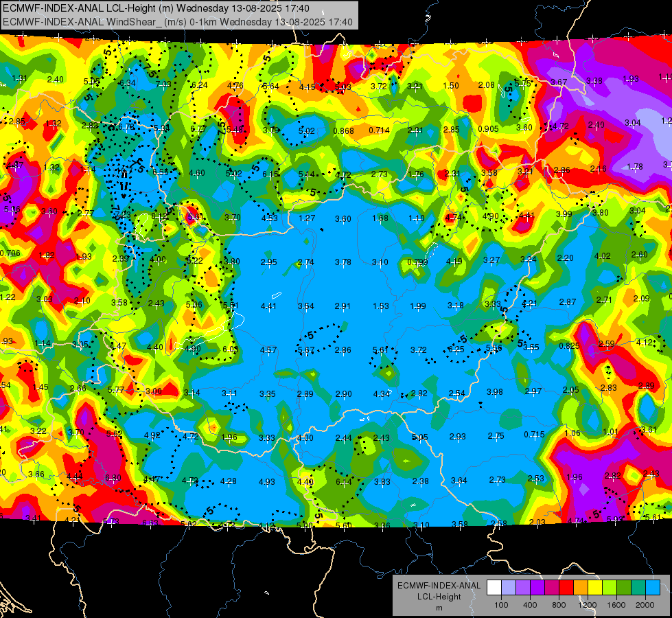Select the grid value 2.95

(268, 262)
